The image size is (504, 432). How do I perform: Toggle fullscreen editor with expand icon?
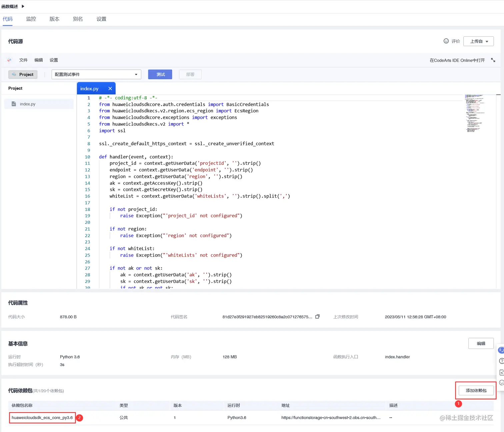pos(493,60)
